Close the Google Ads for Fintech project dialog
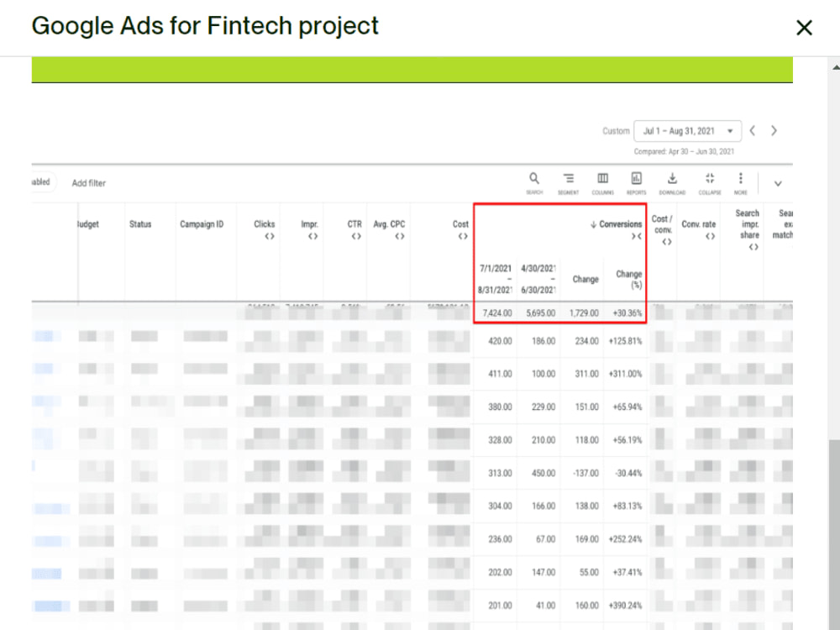The image size is (840, 630). (804, 28)
